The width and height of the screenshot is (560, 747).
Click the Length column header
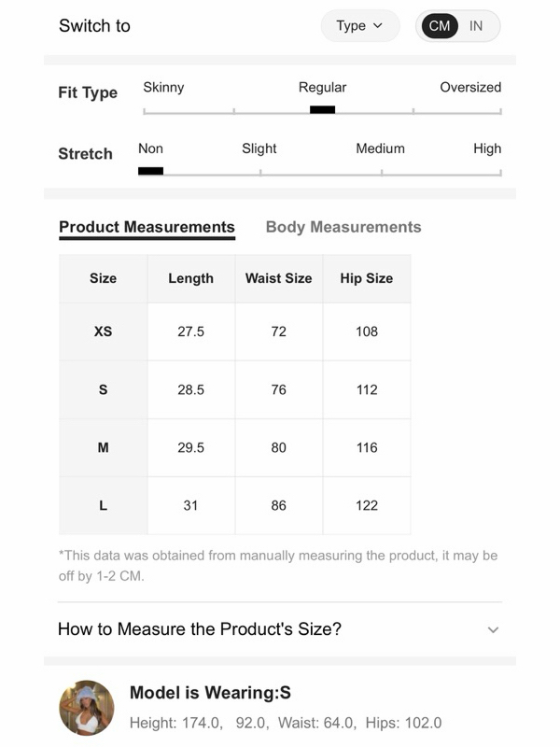(191, 278)
